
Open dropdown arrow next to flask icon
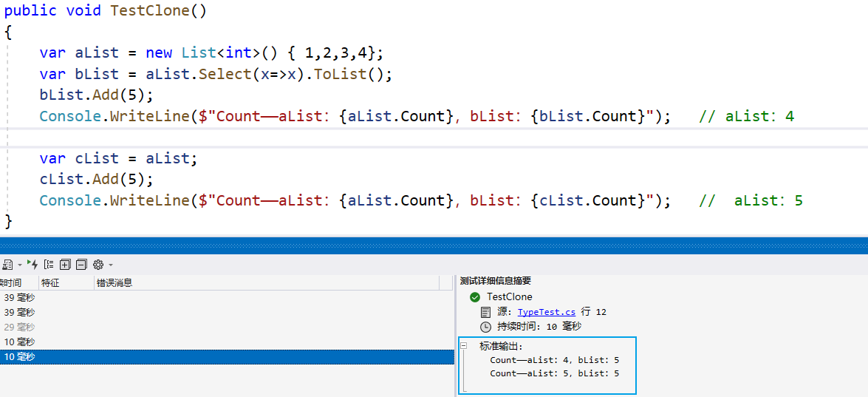tap(19, 265)
